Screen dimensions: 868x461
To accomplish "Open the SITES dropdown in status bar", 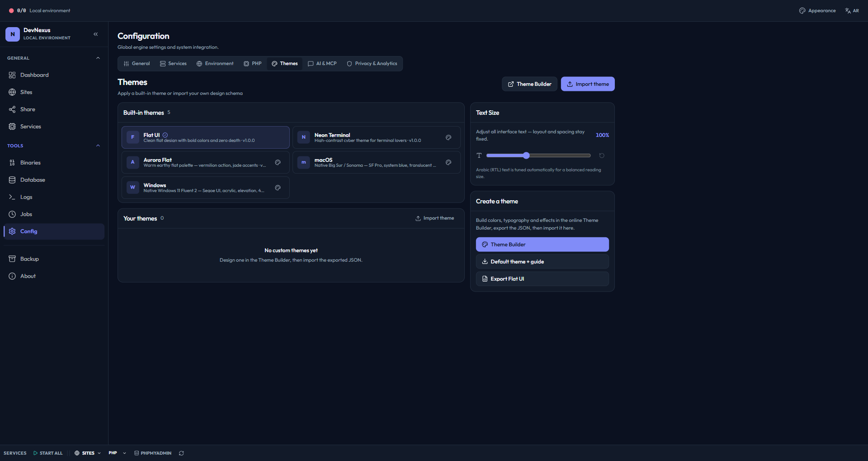I will point(88,453).
